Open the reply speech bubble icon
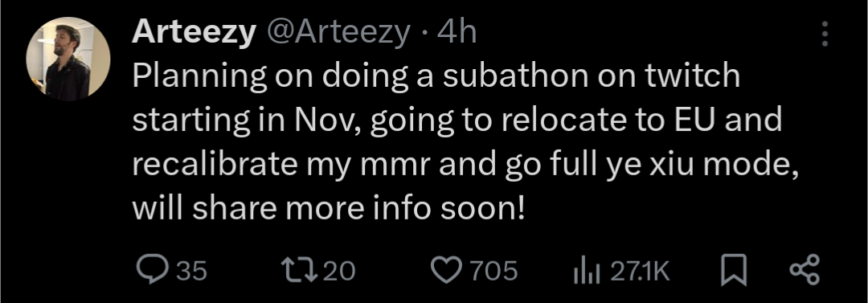 tap(152, 271)
